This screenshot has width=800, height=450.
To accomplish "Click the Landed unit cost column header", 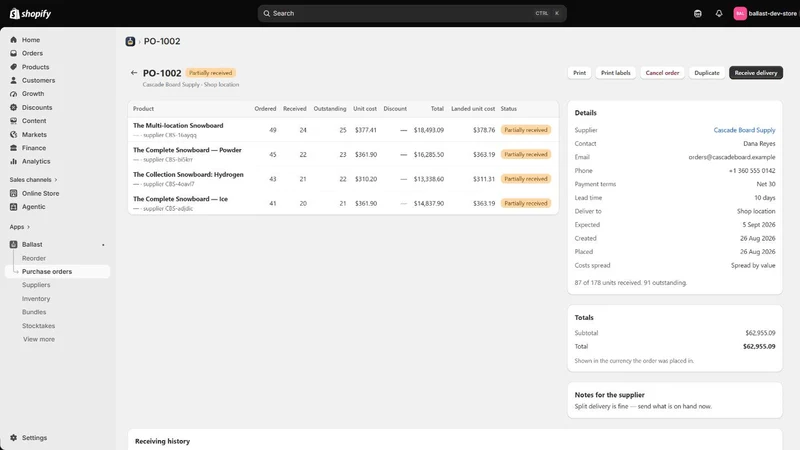I will point(473,109).
